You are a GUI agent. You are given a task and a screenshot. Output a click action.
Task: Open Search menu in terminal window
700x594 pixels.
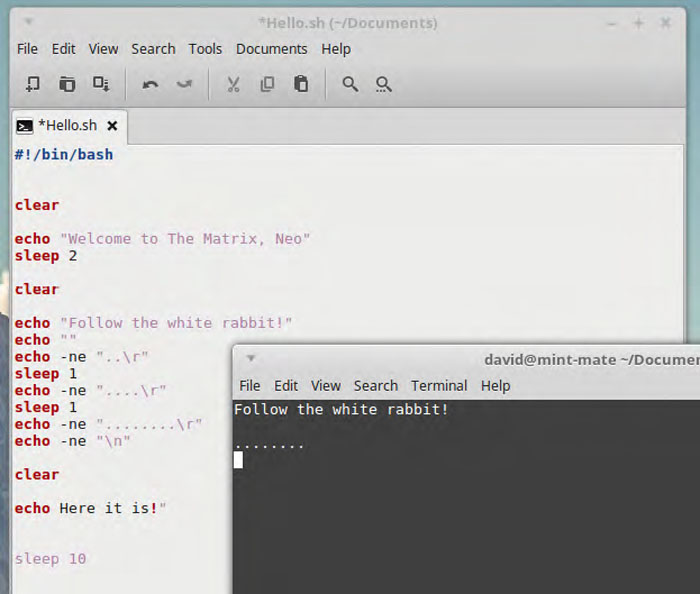click(375, 386)
